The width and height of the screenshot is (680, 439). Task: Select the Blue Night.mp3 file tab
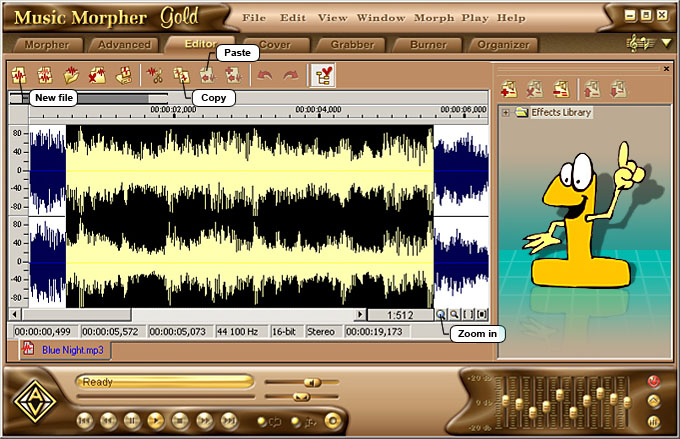[68, 350]
